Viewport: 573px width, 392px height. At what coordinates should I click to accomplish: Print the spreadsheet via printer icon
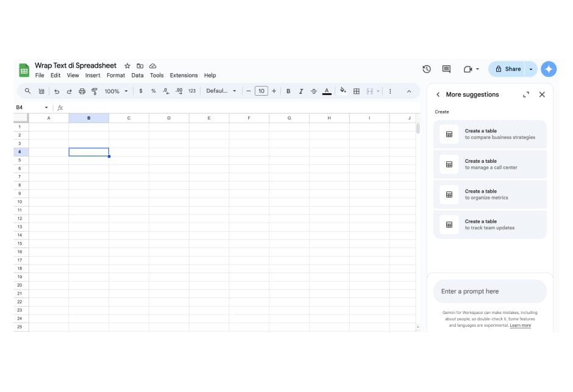tap(82, 91)
